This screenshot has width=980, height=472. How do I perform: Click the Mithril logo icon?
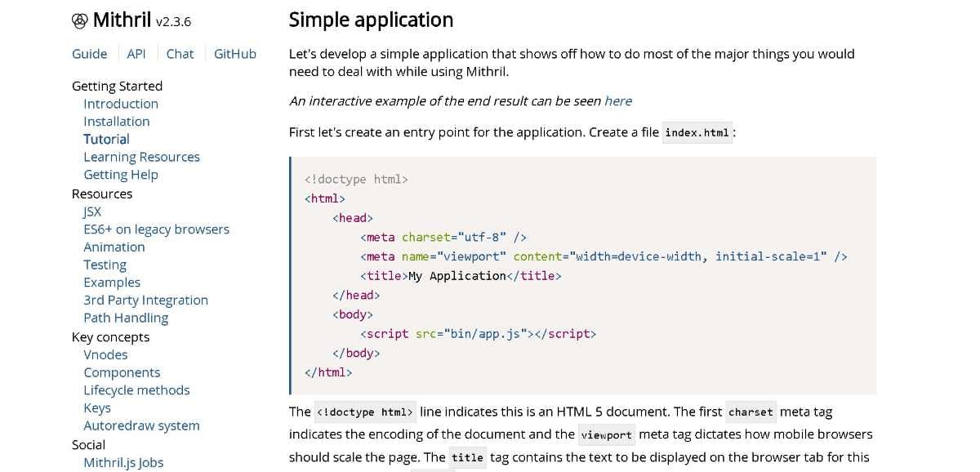79,20
